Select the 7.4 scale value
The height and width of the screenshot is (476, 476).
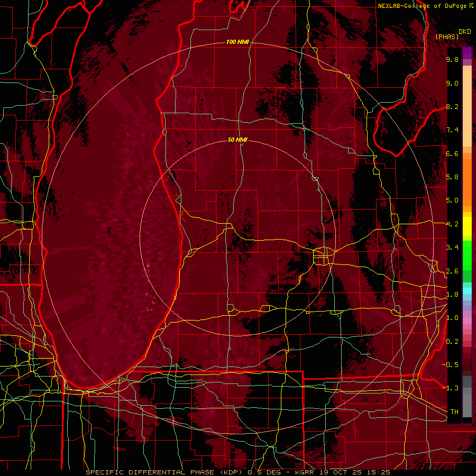[x=452, y=130]
